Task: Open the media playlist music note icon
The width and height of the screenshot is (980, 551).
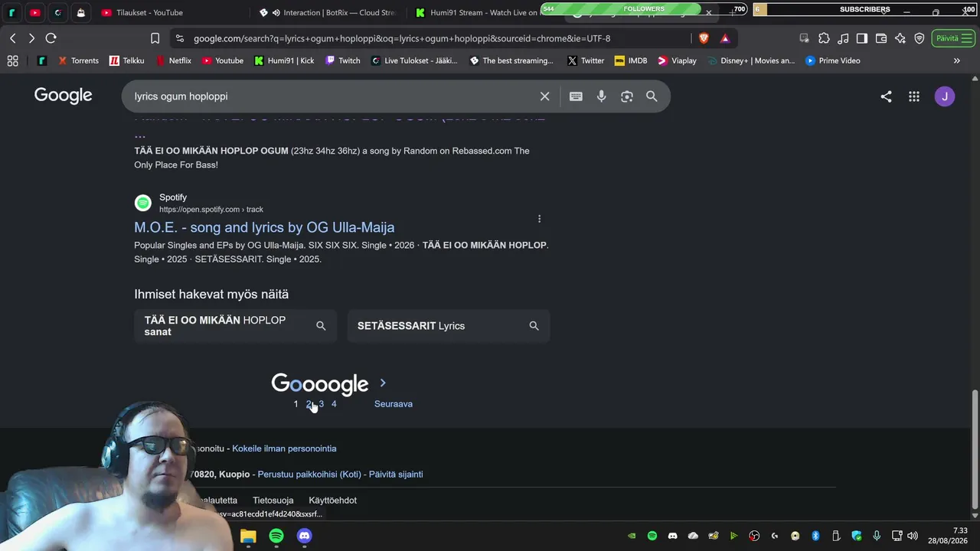Action: click(843, 38)
